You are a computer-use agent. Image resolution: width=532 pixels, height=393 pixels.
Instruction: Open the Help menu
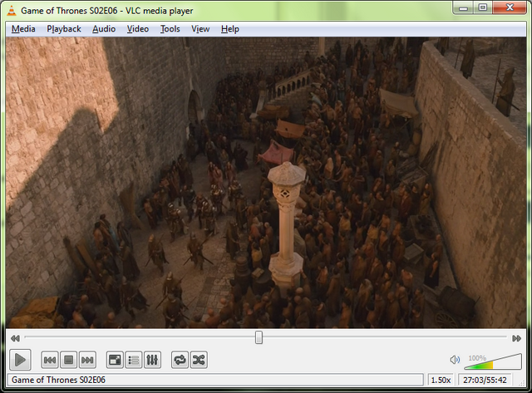click(x=230, y=29)
